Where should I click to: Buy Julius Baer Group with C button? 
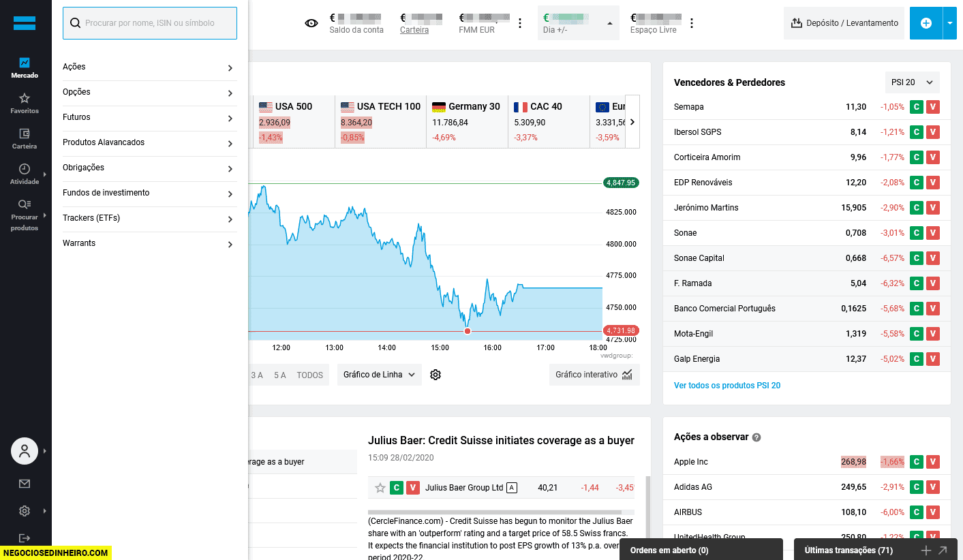pyautogui.click(x=397, y=488)
